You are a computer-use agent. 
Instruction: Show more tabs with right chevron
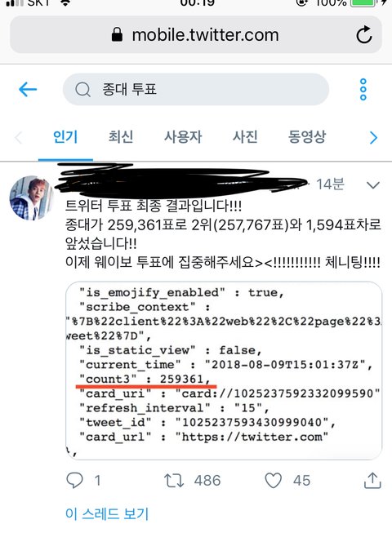point(373,138)
